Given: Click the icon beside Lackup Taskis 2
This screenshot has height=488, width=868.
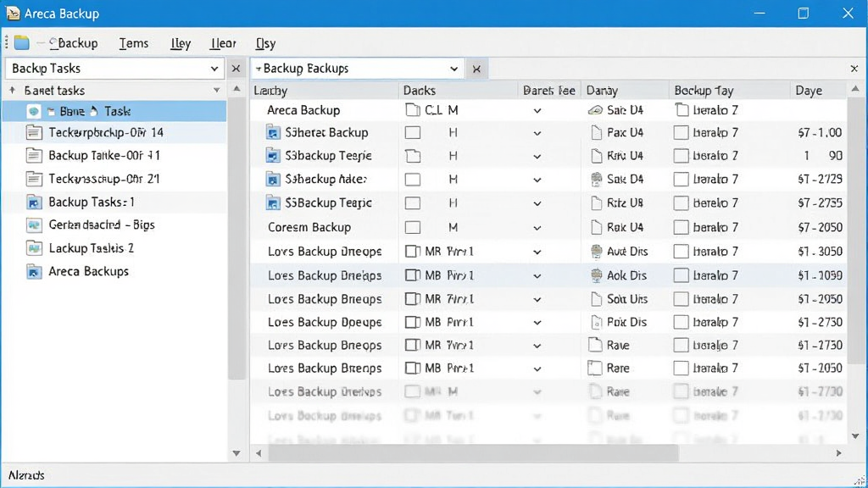Looking at the screenshot, I should pyautogui.click(x=34, y=248).
